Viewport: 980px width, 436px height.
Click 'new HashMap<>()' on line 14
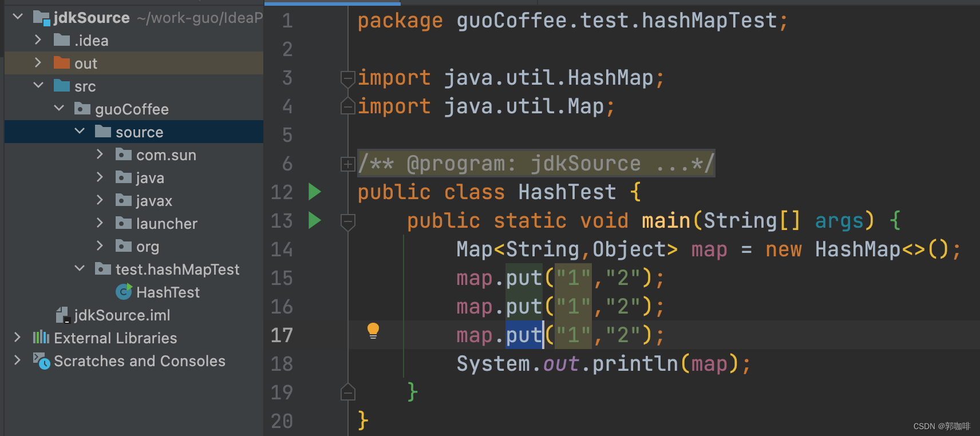tap(857, 249)
